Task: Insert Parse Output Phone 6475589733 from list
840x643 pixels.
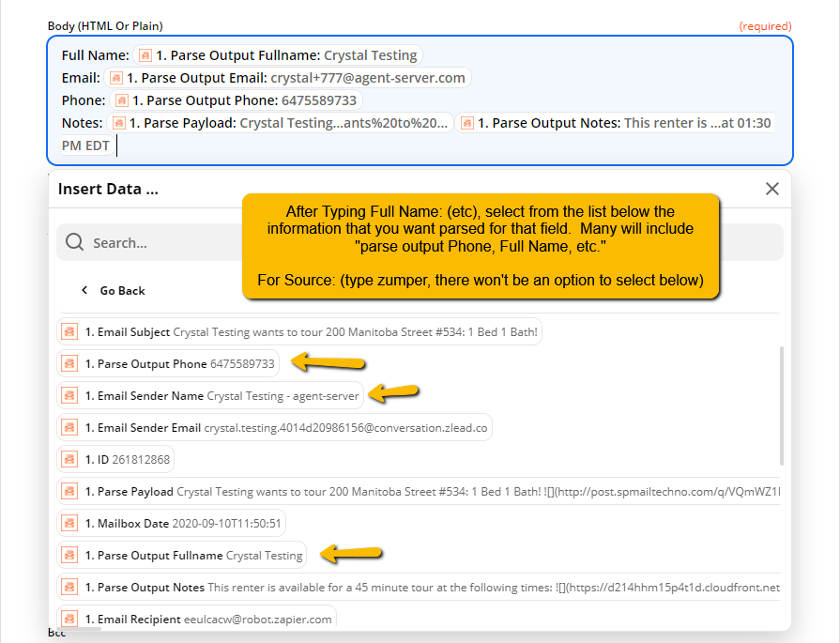Action: tap(168, 364)
